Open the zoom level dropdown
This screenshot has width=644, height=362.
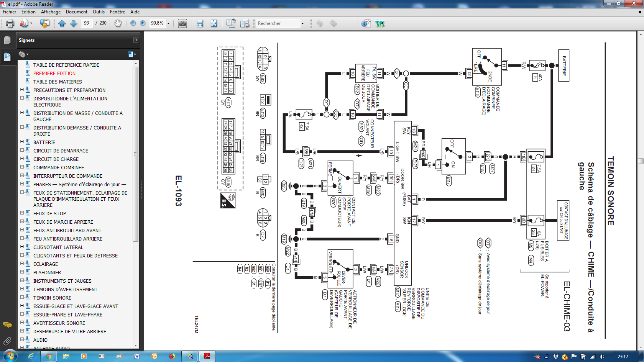(x=168, y=23)
